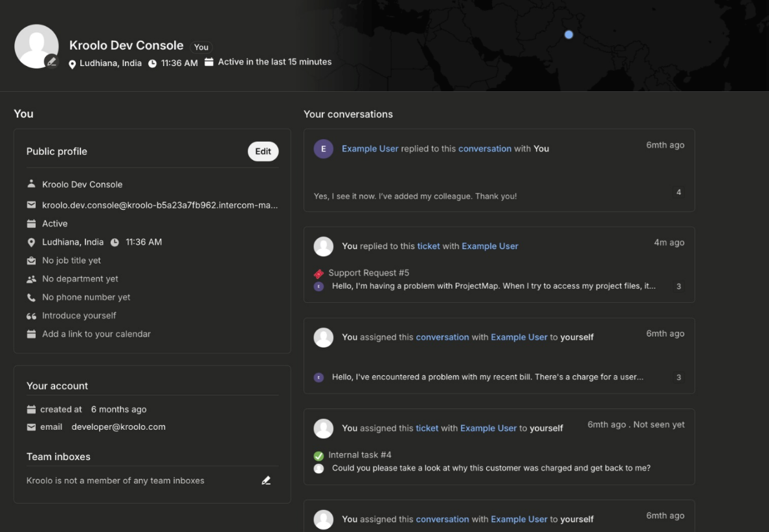Click No department yet field
The width and height of the screenshot is (769, 532).
80,279
